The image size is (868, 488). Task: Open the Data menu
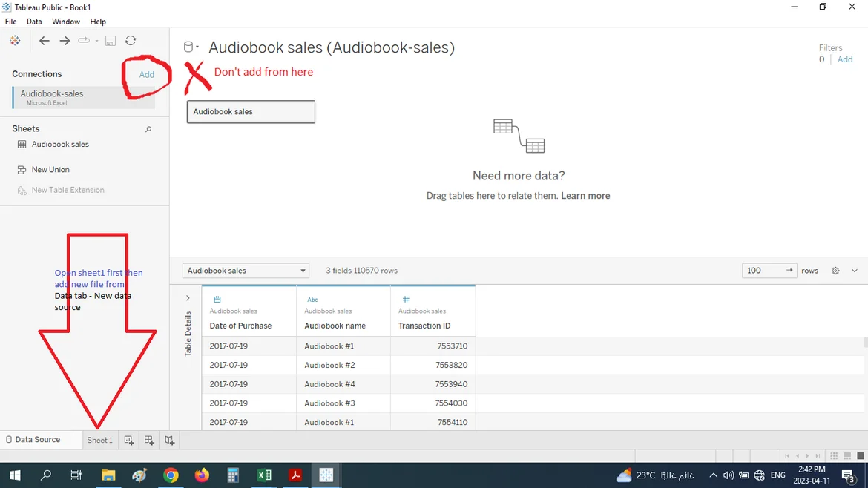(34, 22)
